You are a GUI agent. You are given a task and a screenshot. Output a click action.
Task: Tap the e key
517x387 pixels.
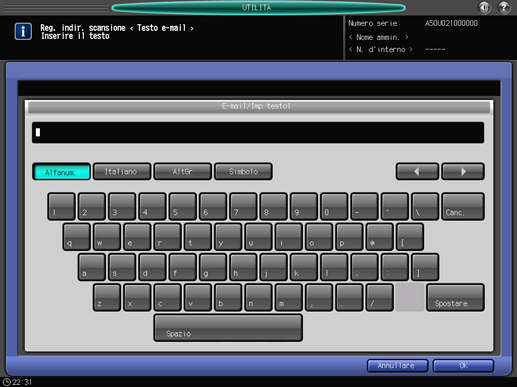point(137,237)
